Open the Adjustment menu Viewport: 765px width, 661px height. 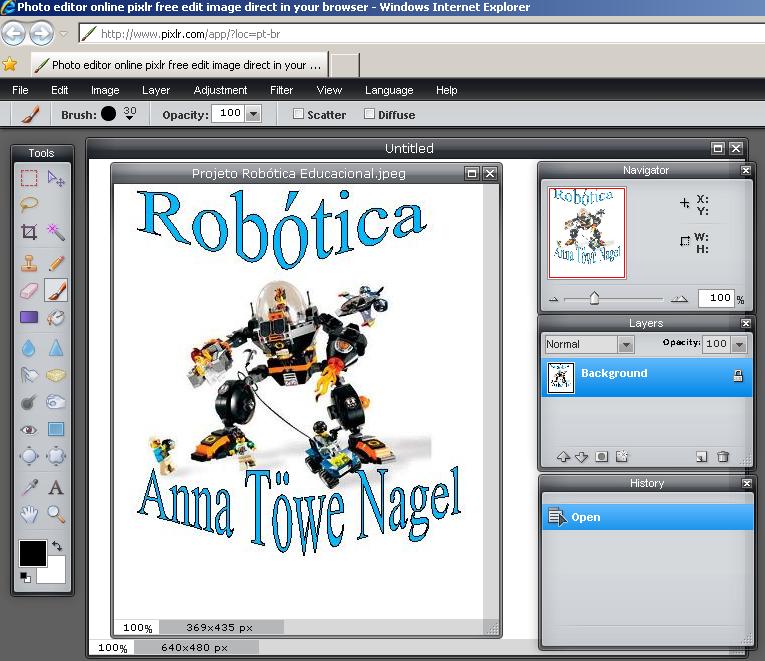(x=220, y=90)
